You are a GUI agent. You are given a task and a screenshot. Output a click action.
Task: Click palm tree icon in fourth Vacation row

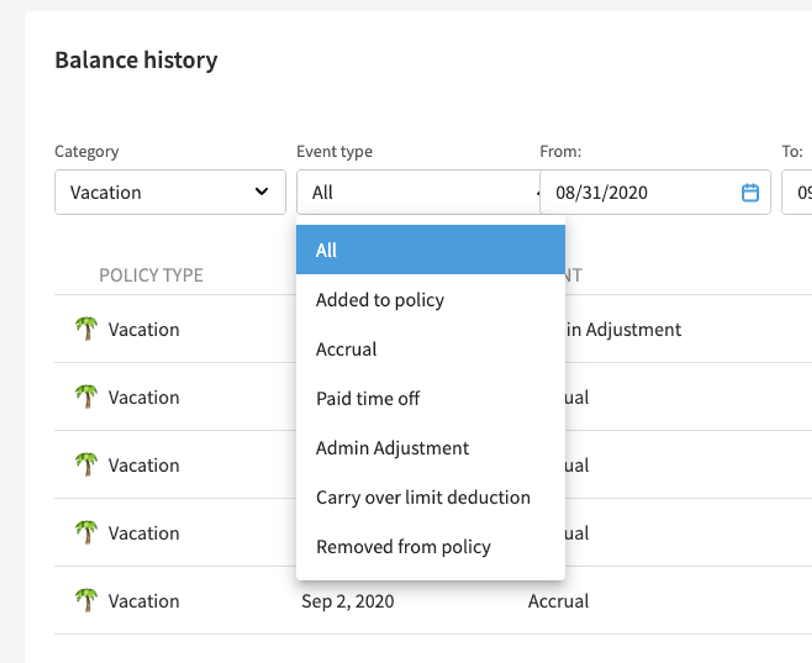tap(87, 533)
